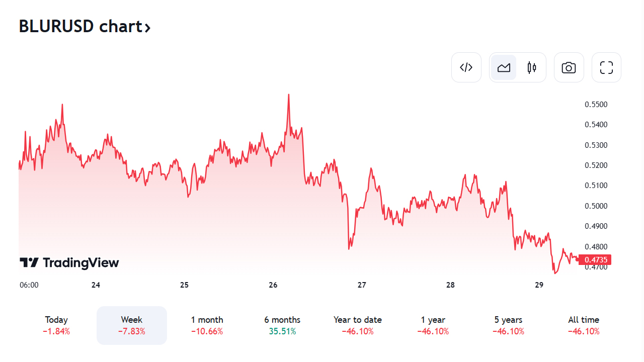Click the TradingView logo

[x=69, y=262]
